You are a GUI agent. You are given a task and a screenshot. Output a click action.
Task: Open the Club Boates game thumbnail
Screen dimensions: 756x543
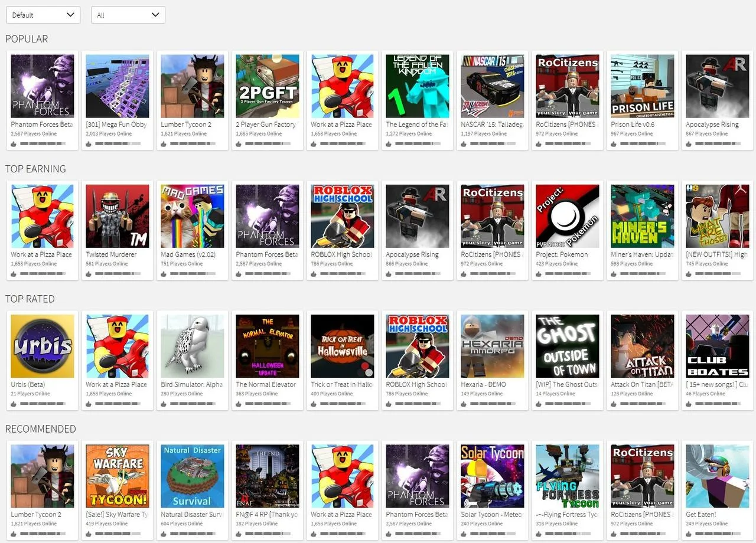click(x=718, y=346)
